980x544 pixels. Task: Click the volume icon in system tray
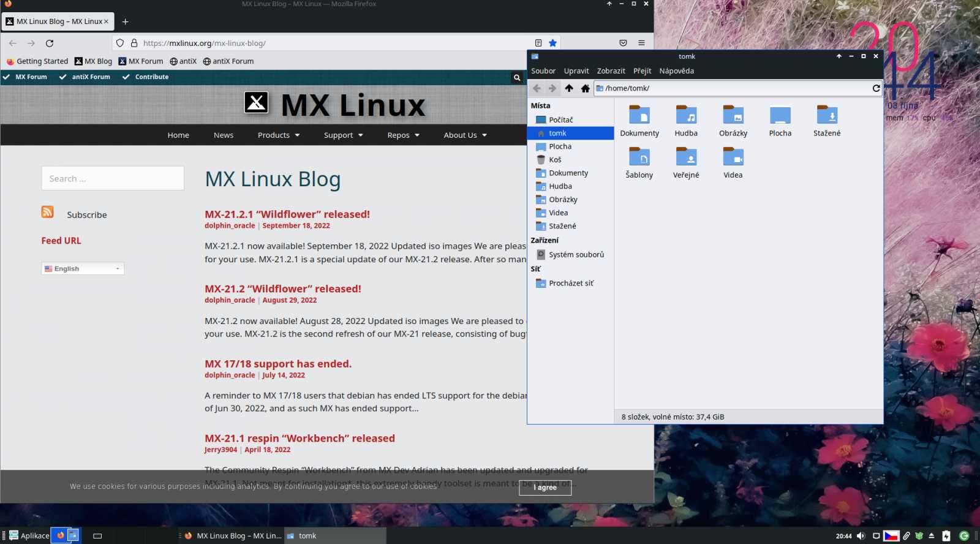pos(861,536)
